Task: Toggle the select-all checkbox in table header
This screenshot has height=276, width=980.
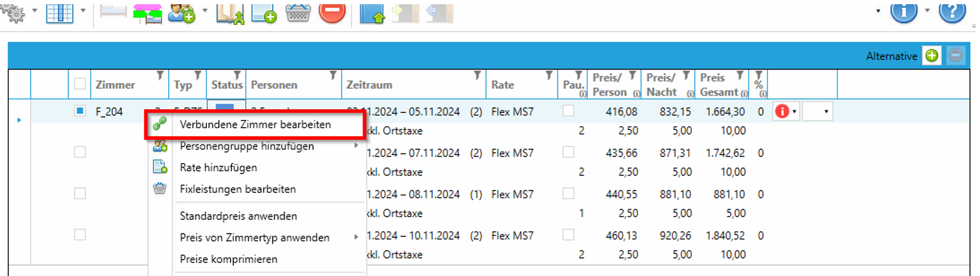Action: 80,84
